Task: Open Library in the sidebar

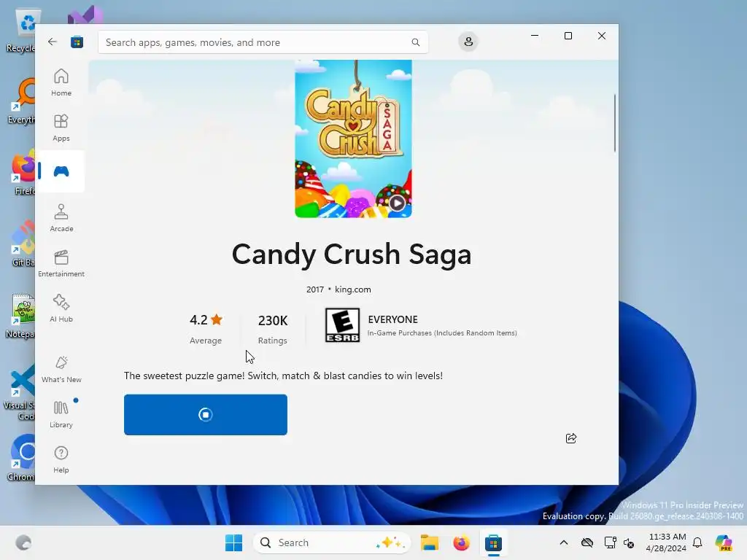Action: pos(61,414)
